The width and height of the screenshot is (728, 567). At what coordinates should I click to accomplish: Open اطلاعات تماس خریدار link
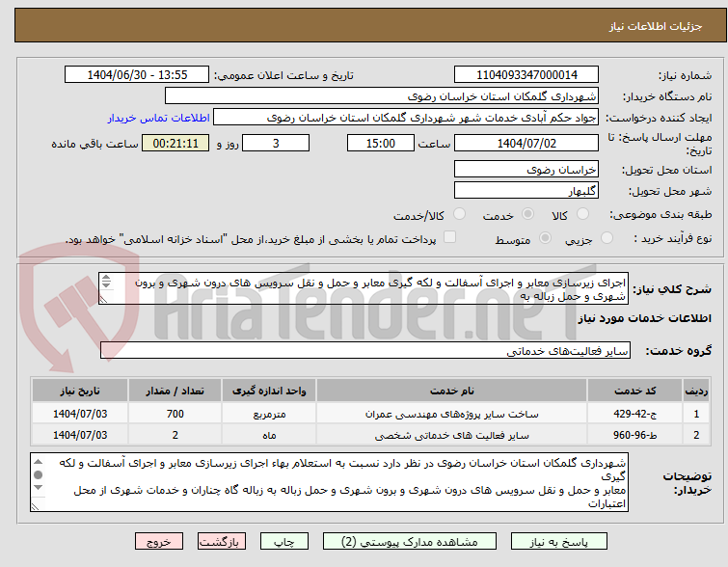tap(159, 118)
